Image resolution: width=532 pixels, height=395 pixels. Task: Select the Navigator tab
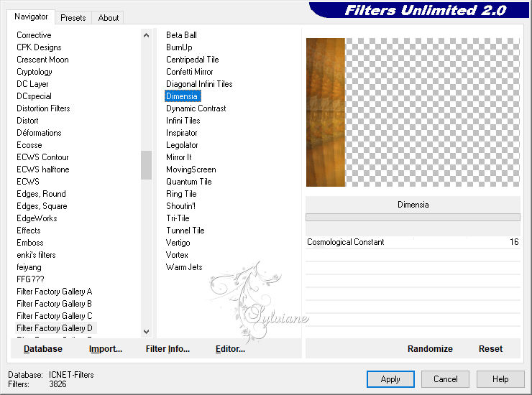tap(31, 17)
